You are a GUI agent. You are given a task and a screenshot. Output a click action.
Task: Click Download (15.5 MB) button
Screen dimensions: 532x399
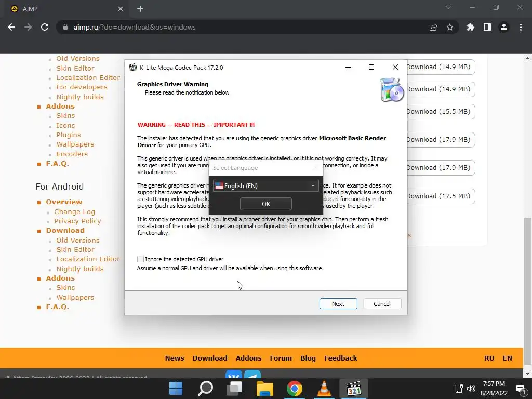click(441, 112)
